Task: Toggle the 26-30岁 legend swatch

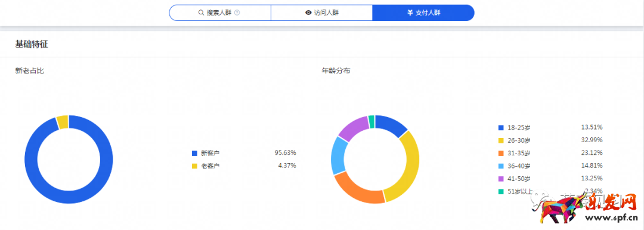Action: click(x=501, y=140)
